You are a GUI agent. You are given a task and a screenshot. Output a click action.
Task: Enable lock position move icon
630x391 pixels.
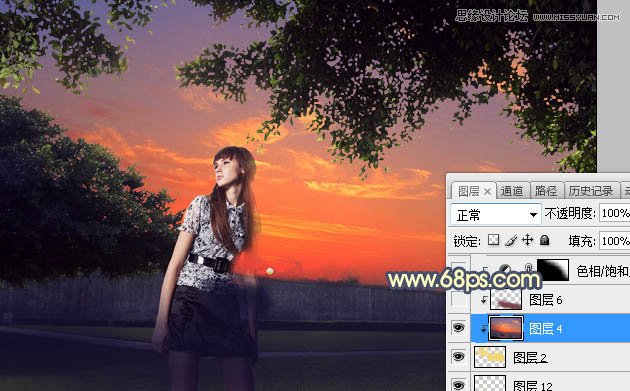point(528,240)
